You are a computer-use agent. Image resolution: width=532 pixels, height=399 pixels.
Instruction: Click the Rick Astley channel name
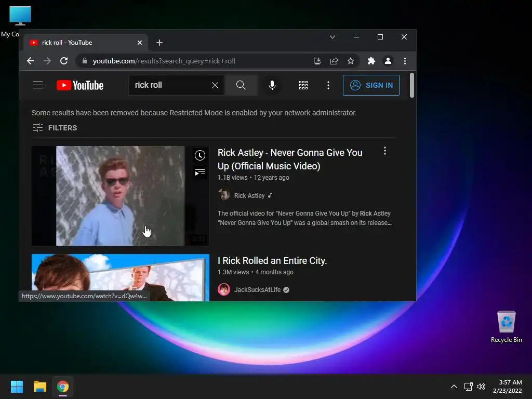click(249, 196)
